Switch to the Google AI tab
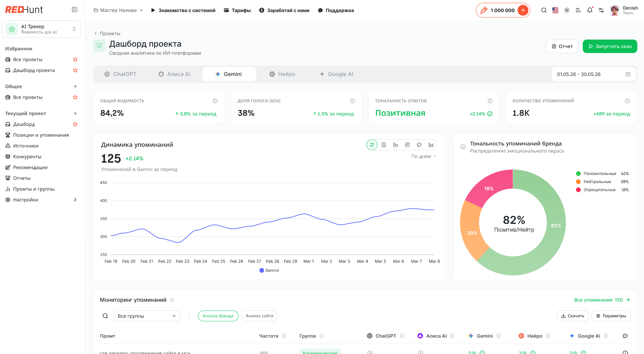 [x=337, y=74]
